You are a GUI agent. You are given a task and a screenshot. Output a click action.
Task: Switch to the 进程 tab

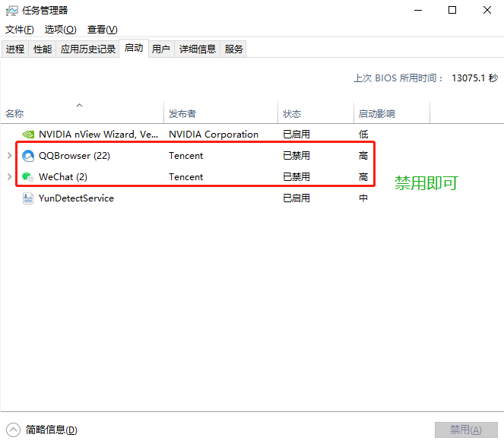pos(15,49)
